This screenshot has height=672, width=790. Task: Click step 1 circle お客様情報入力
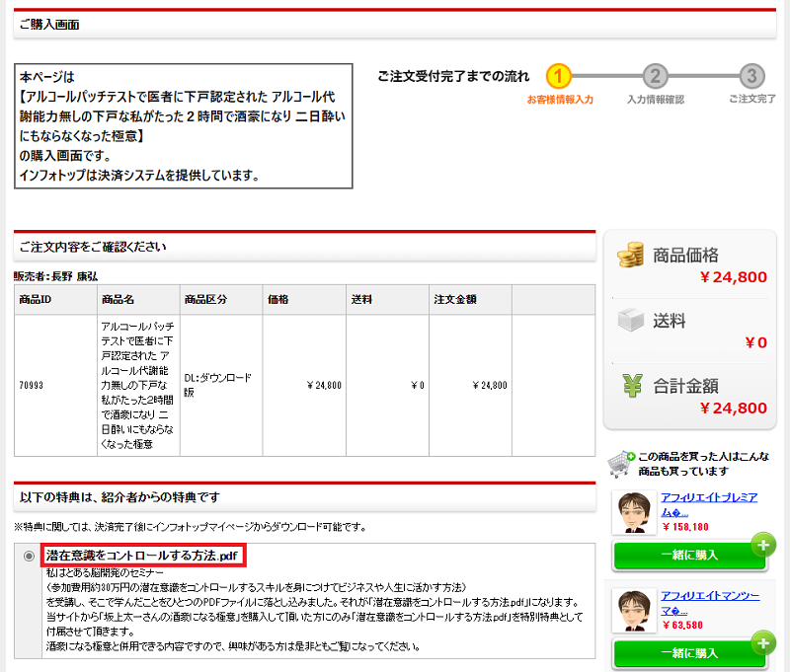click(559, 76)
